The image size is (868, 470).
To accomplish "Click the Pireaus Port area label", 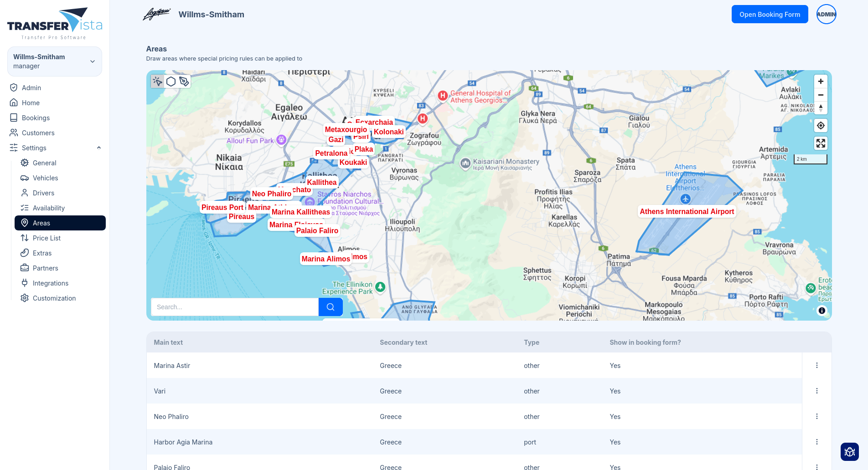I will [x=222, y=207].
